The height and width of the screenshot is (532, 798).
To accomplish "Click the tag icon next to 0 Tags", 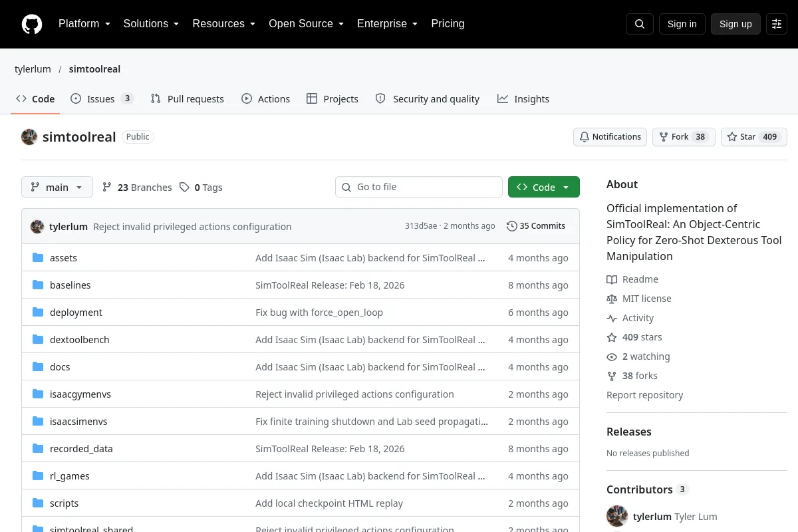I will coord(184,188).
